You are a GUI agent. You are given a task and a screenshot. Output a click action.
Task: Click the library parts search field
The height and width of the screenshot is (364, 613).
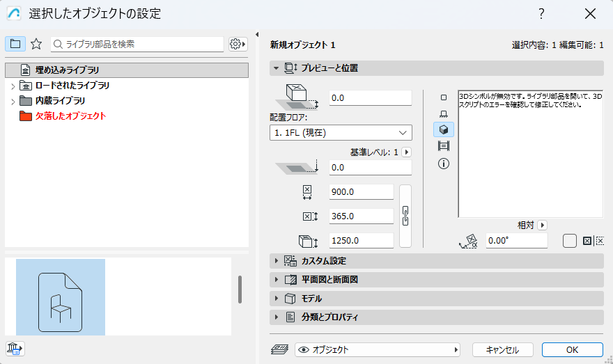(x=137, y=44)
